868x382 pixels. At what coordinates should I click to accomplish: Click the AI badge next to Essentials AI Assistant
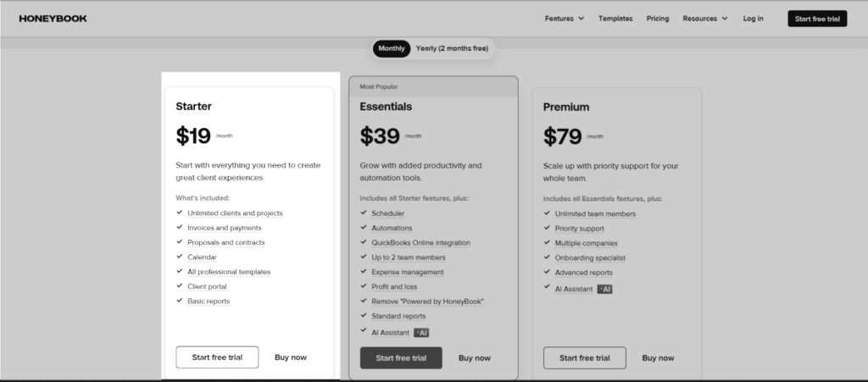421,333
